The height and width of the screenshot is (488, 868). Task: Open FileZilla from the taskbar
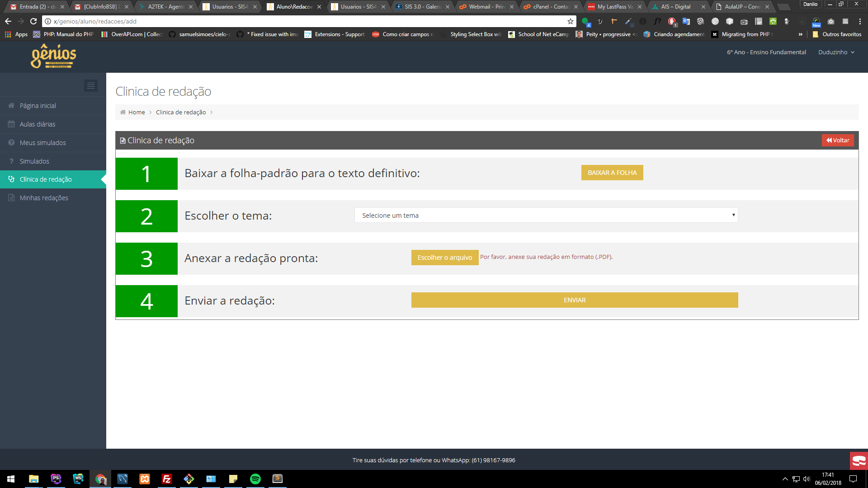click(167, 479)
